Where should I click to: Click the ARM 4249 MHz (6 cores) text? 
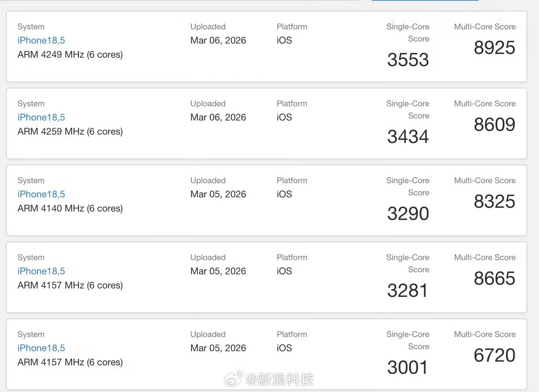click(70, 55)
